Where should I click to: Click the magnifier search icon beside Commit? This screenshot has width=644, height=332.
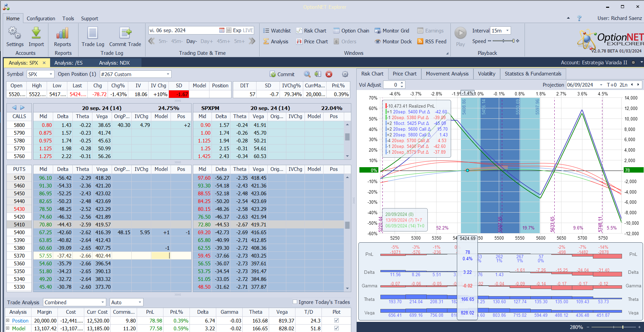pos(307,74)
